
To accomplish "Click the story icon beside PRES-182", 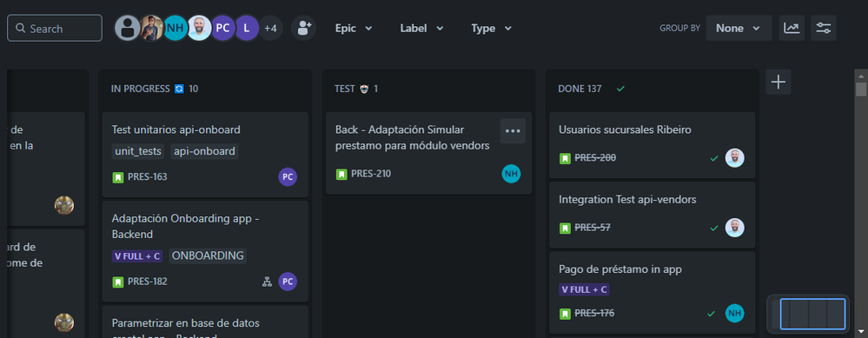I will click(118, 282).
